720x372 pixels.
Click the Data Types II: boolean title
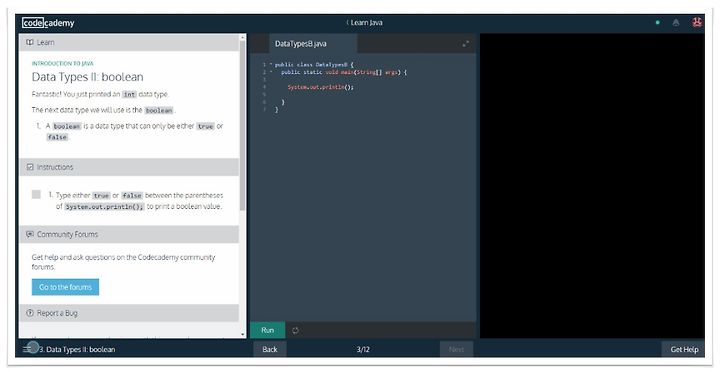click(x=87, y=77)
